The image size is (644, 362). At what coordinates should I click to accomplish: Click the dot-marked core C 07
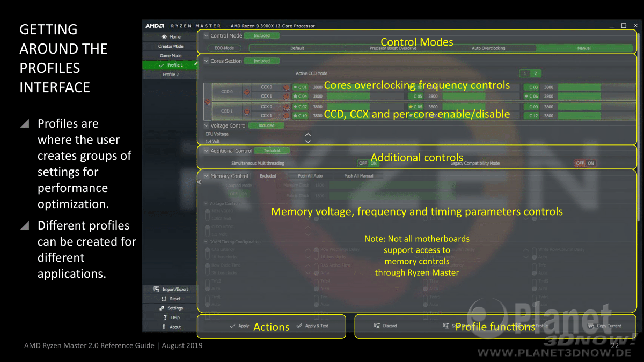(x=300, y=107)
